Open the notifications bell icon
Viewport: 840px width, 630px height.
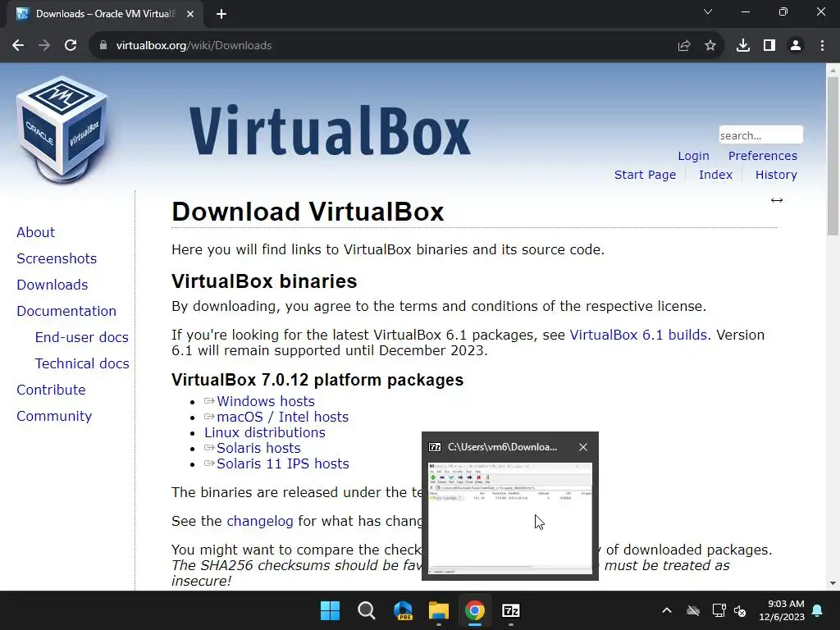click(818, 610)
